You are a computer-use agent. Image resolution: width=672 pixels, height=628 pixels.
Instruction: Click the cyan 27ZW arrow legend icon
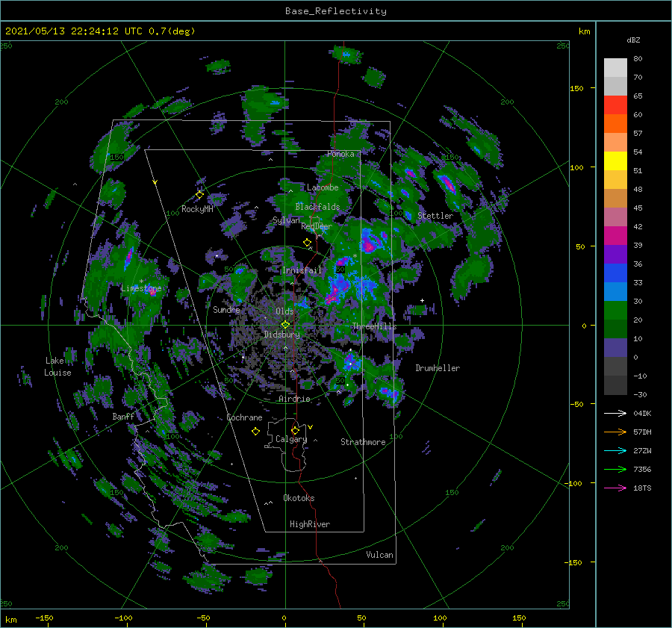coord(615,450)
